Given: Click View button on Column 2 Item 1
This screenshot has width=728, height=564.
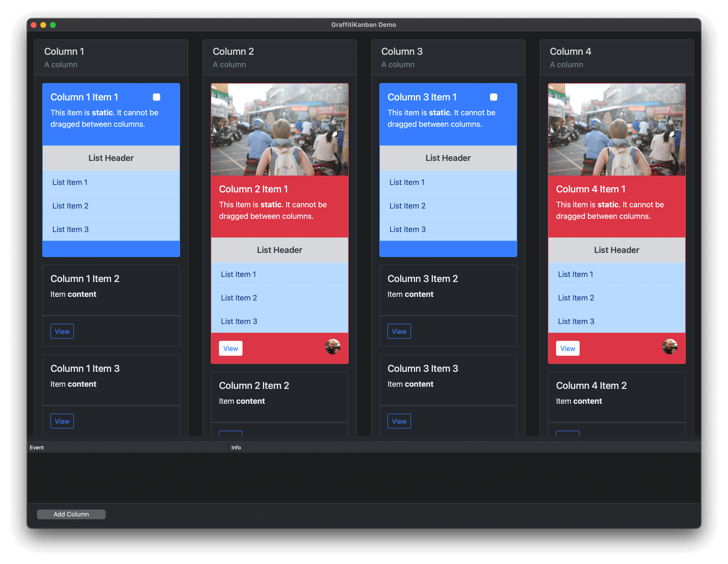Looking at the screenshot, I should pos(230,348).
